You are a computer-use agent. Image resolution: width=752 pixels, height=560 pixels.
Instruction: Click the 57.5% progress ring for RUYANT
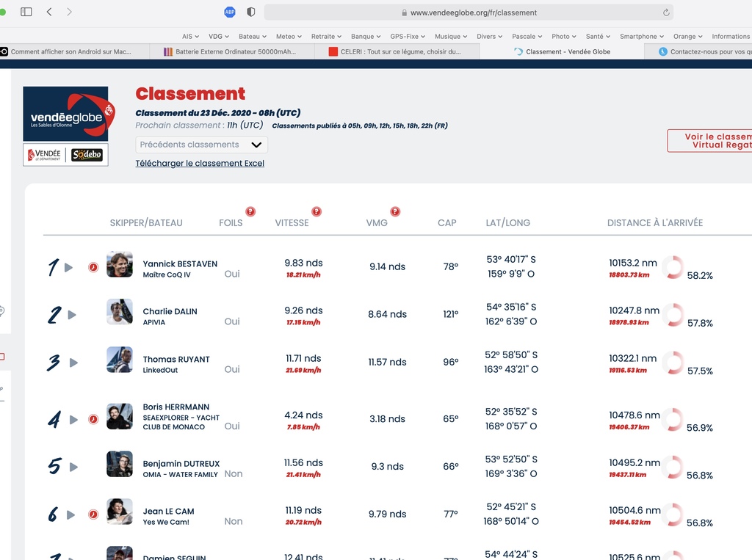673,363
